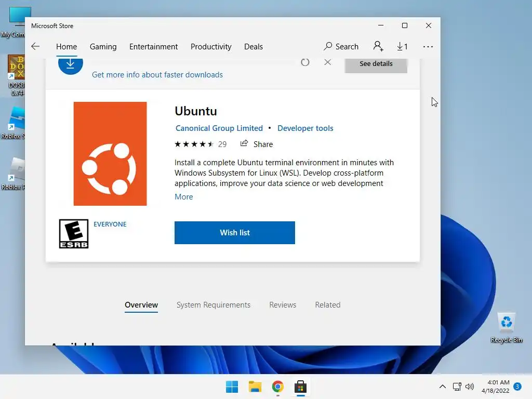Click the sign-in account icon
532x399 pixels.
[378, 46]
